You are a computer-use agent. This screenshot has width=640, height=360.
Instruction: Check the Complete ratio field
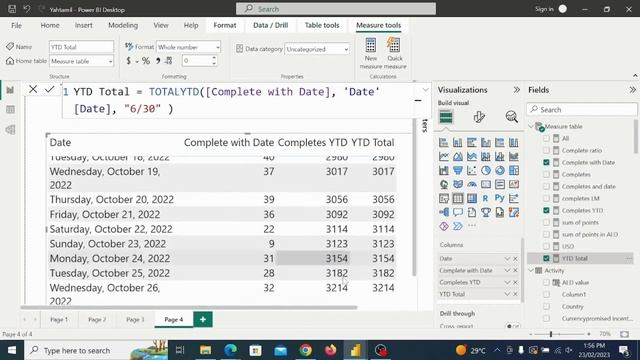click(547, 151)
